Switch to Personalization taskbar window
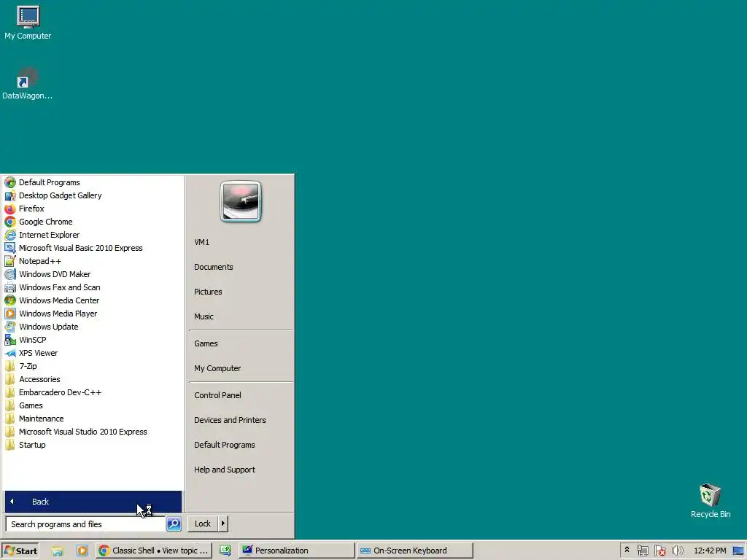The image size is (747, 560). (296, 551)
